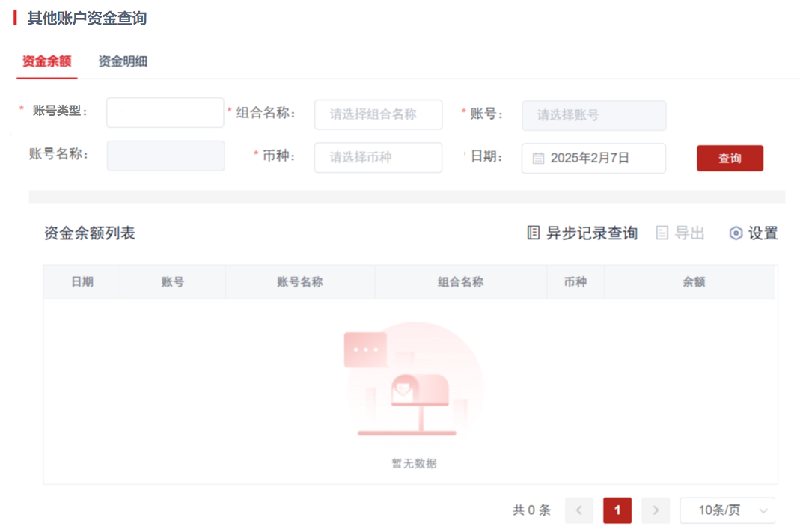Go to previous page arrow

pyautogui.click(x=578, y=510)
